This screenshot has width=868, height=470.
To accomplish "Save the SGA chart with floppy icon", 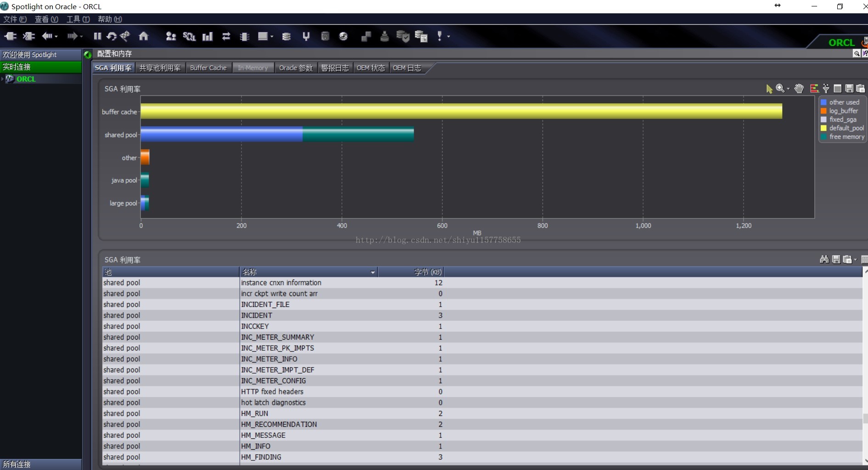I will point(849,89).
